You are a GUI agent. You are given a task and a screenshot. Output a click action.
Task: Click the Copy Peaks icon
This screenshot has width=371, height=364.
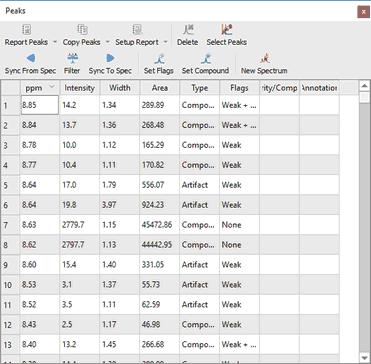82,30
